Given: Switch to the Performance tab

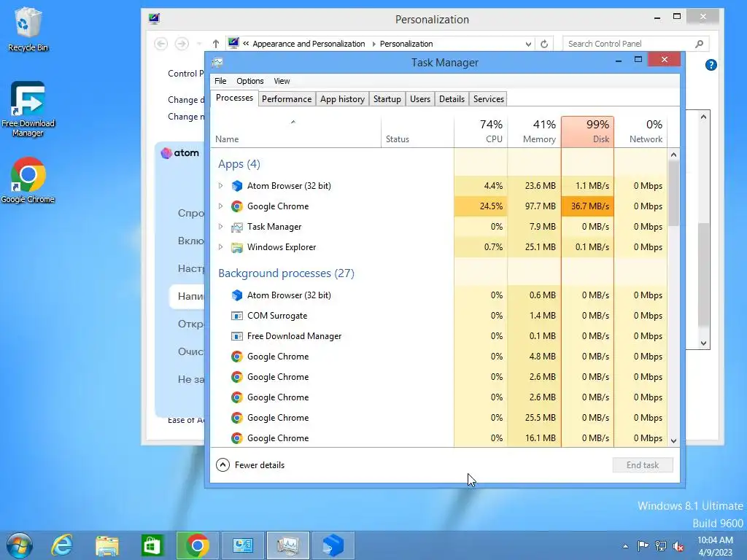Looking at the screenshot, I should 286,99.
